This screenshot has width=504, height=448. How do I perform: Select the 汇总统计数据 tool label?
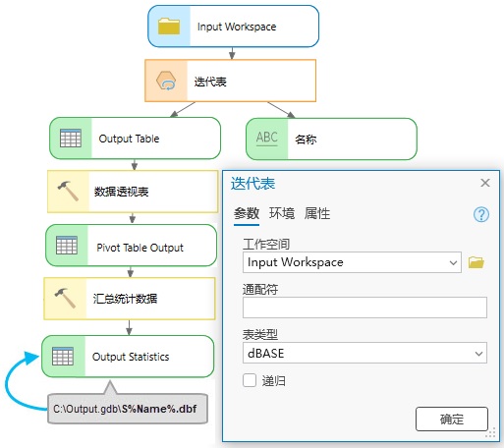click(125, 299)
